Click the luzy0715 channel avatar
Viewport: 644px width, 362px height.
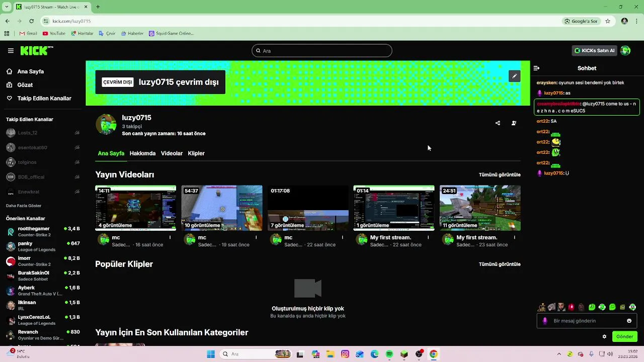(x=106, y=124)
